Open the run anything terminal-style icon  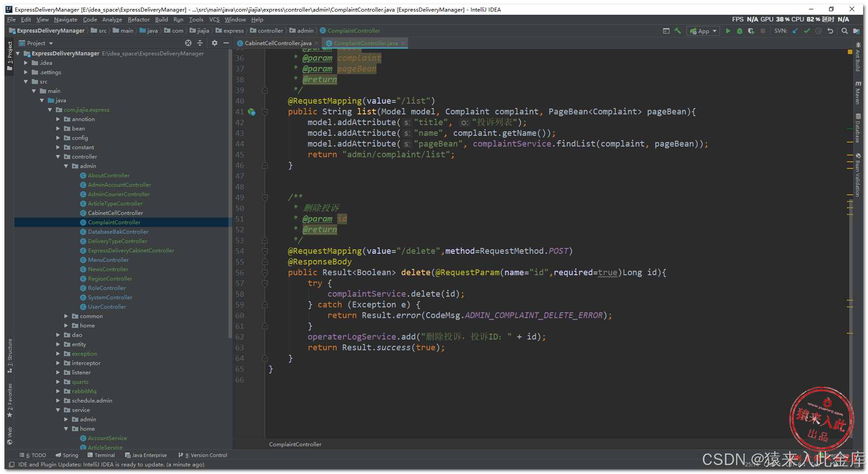tap(666, 31)
